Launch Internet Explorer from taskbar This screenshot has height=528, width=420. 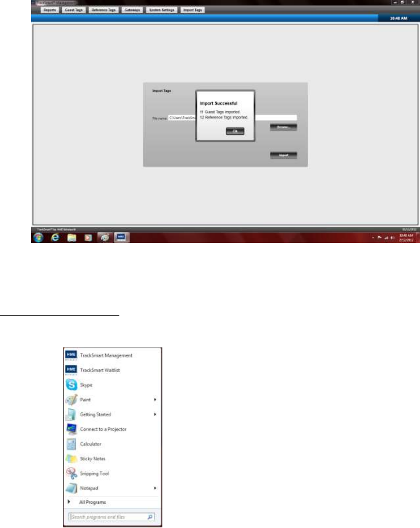(x=55, y=238)
